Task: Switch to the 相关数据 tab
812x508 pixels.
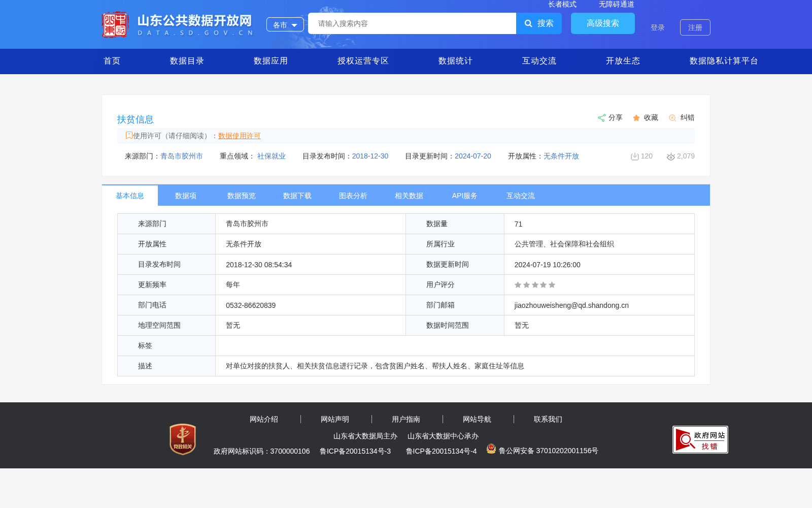Action: coord(409,196)
